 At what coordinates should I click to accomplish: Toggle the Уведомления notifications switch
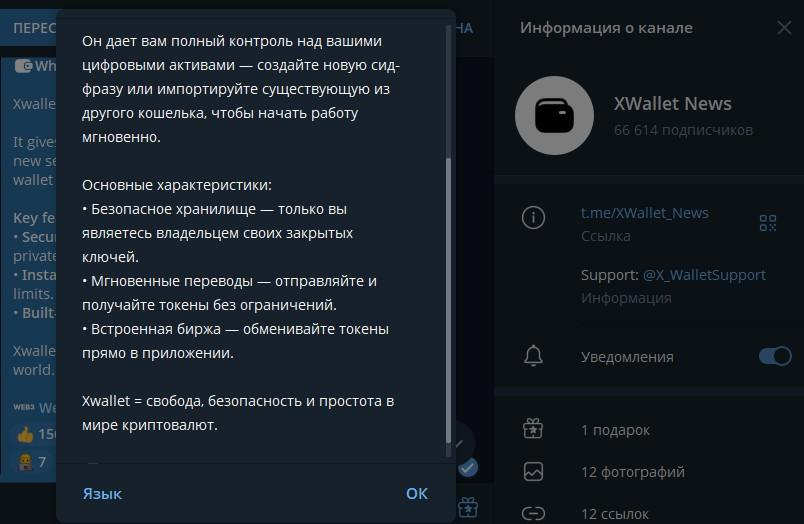774,356
